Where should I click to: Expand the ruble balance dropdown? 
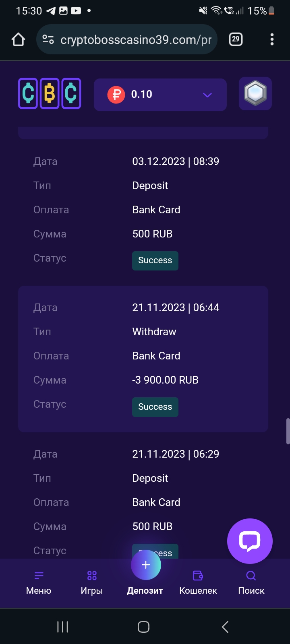pos(207,95)
